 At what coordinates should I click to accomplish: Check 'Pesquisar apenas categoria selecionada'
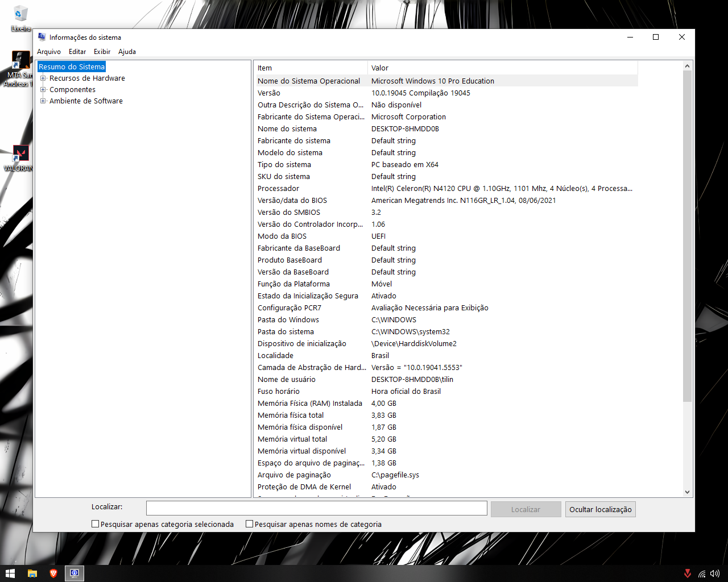coord(96,524)
